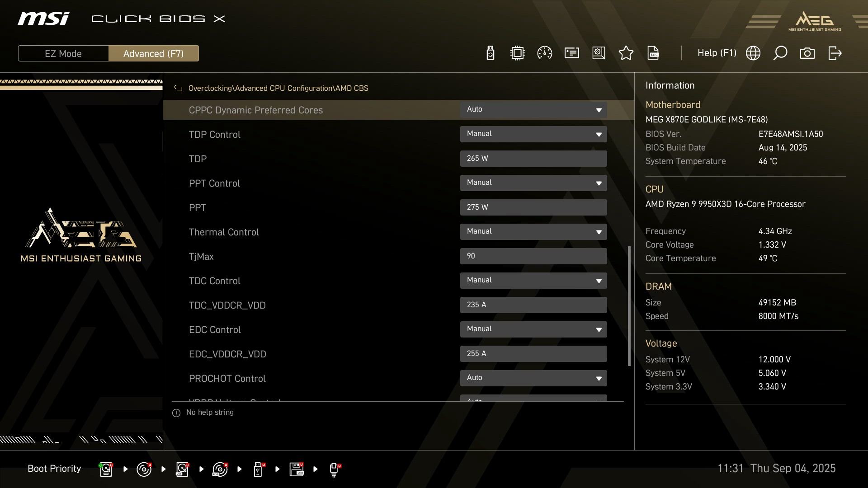Take screenshot with camera icon
The width and height of the screenshot is (868, 488).
pos(807,53)
